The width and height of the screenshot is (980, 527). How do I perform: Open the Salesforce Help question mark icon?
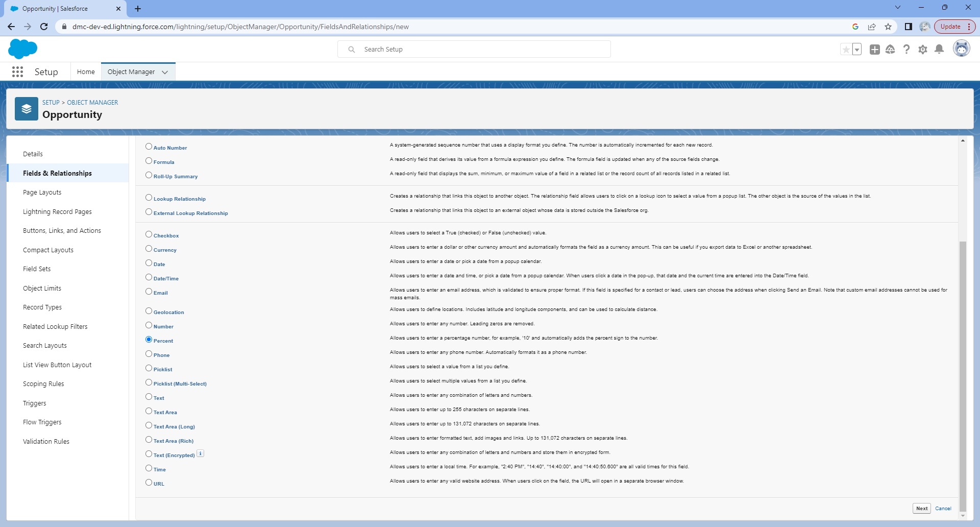tap(906, 50)
